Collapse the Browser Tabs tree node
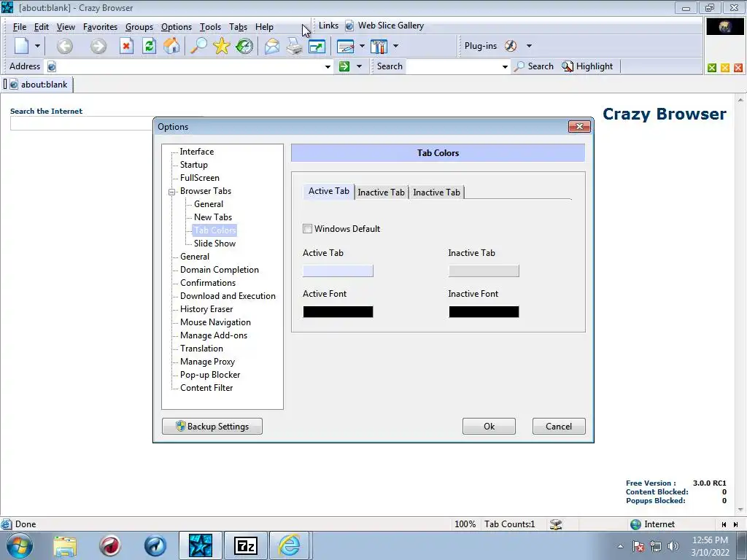The image size is (747, 560). pos(171,192)
